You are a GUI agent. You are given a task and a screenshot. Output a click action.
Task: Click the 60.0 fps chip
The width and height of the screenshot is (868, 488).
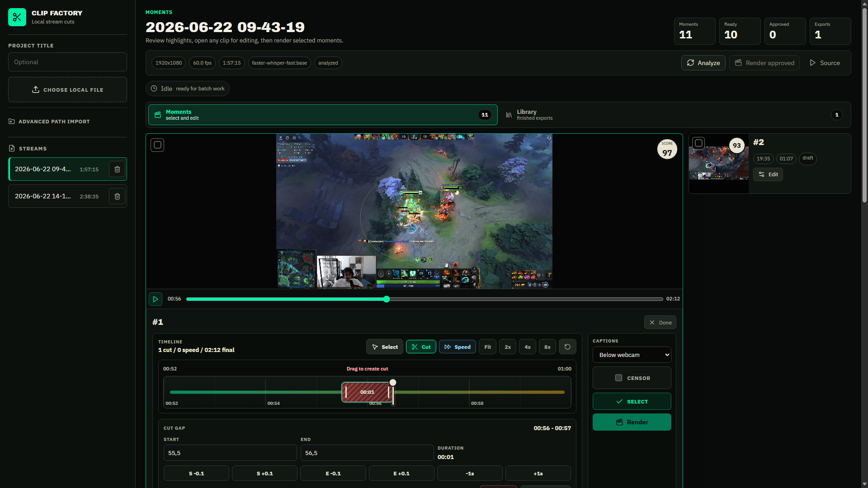tap(202, 63)
